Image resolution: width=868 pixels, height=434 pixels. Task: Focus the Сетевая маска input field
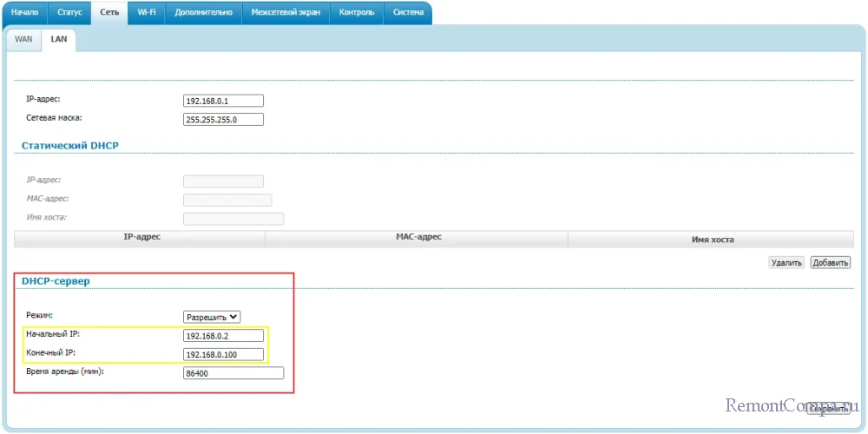click(x=223, y=120)
